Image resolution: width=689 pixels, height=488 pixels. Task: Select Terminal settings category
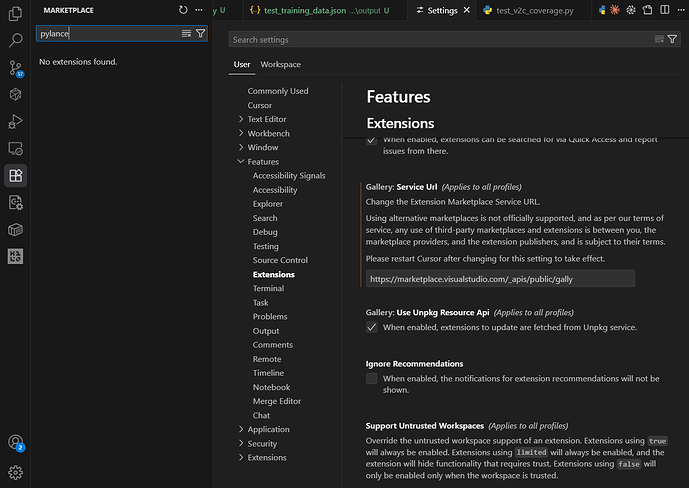268,288
